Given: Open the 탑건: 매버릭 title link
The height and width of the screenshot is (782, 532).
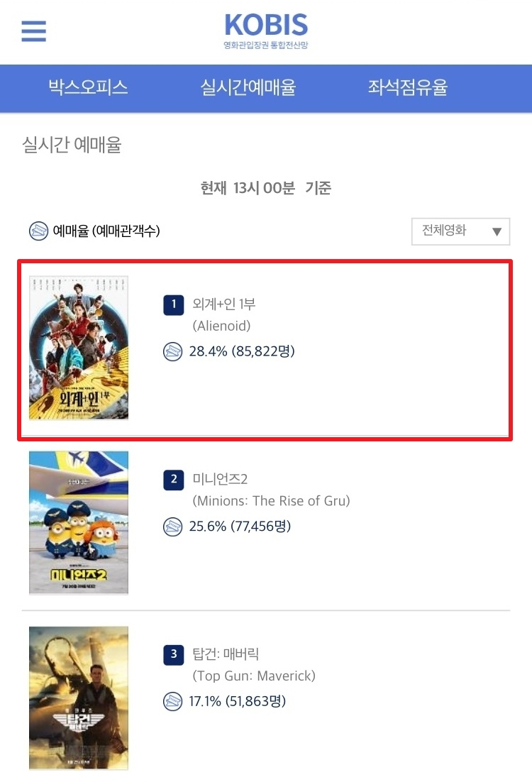Looking at the screenshot, I should tap(226, 654).
